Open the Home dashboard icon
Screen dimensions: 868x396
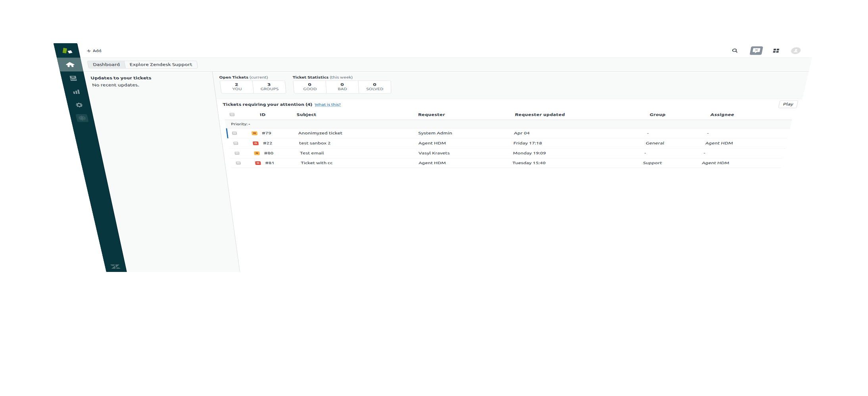click(70, 65)
